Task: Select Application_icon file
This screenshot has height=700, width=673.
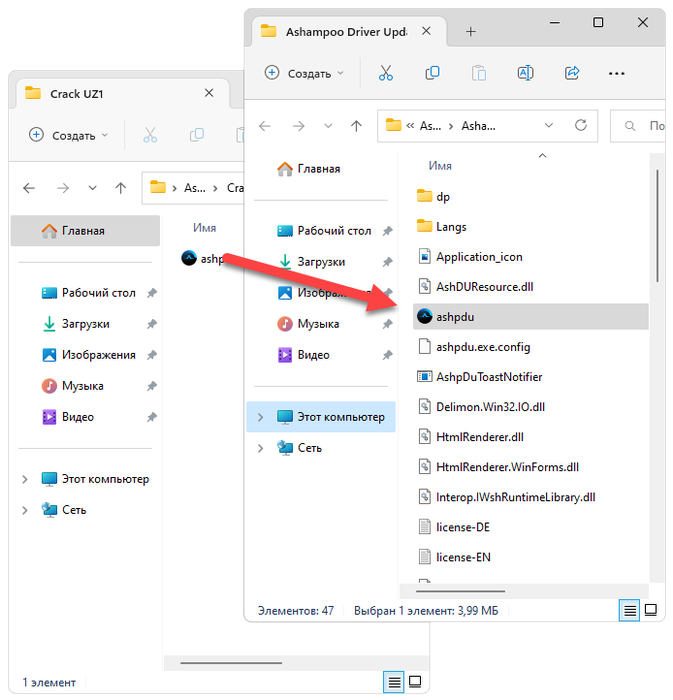Action: [531, 257]
